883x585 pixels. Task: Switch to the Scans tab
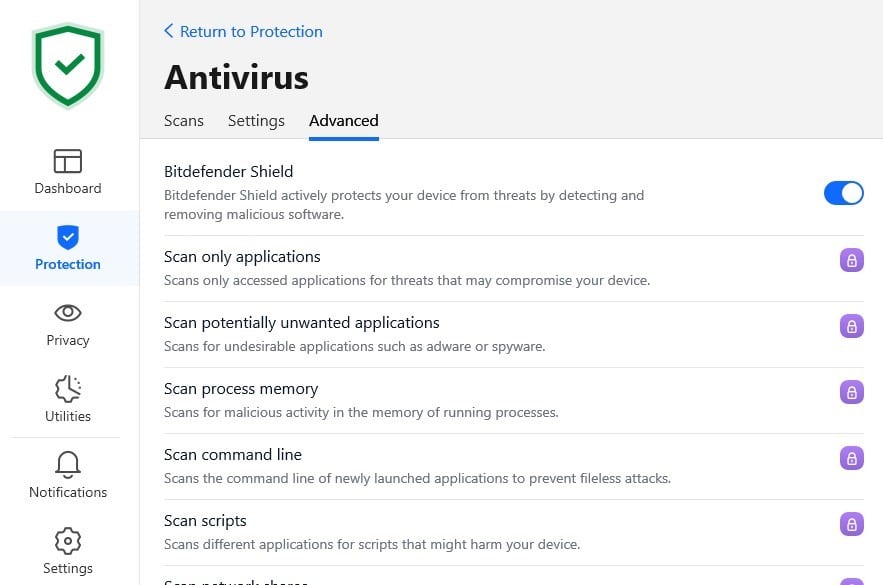coord(183,120)
